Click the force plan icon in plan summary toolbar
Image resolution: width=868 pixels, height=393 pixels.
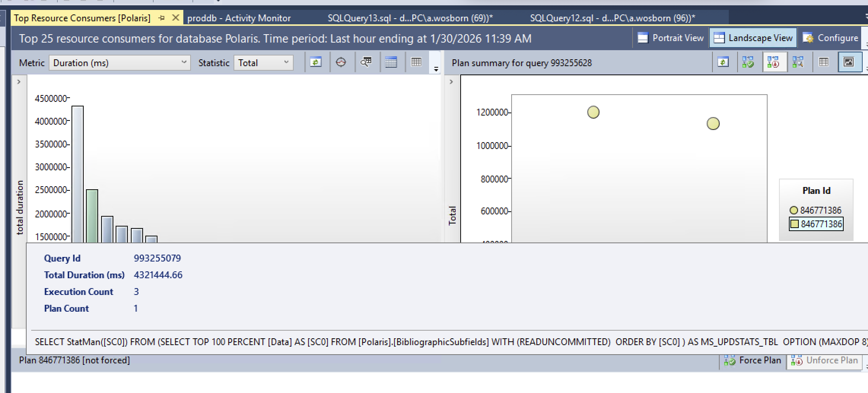[x=748, y=62]
